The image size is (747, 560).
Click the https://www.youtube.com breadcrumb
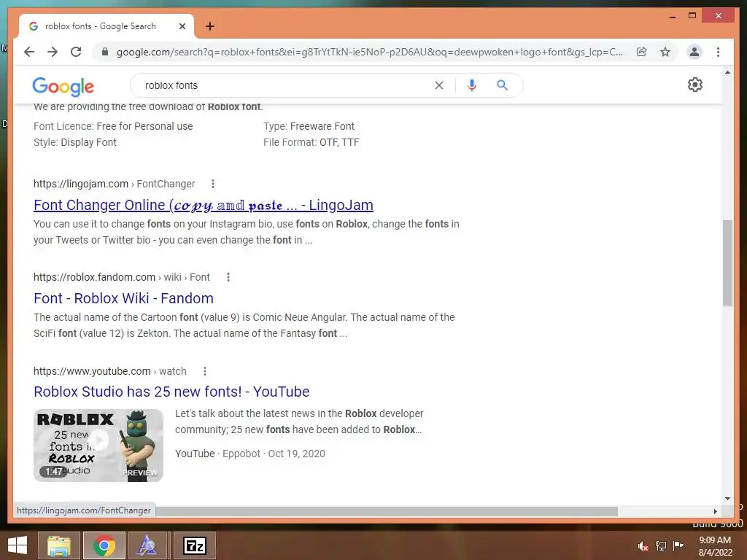point(92,371)
